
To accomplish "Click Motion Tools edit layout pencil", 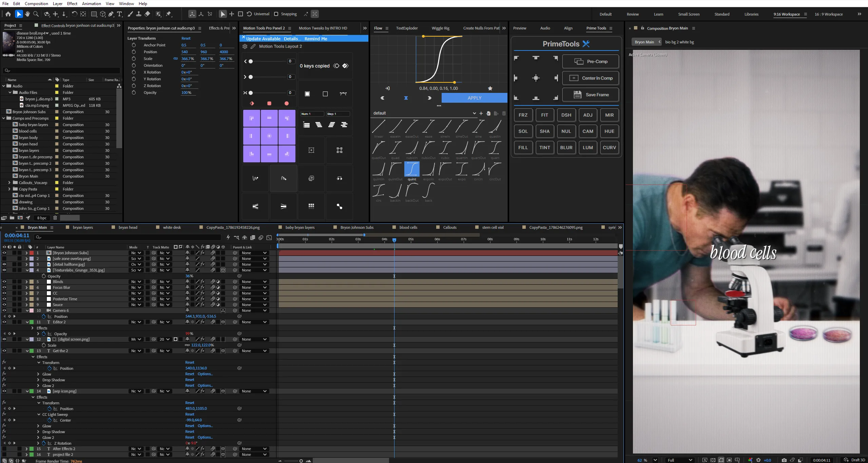I will (253, 46).
